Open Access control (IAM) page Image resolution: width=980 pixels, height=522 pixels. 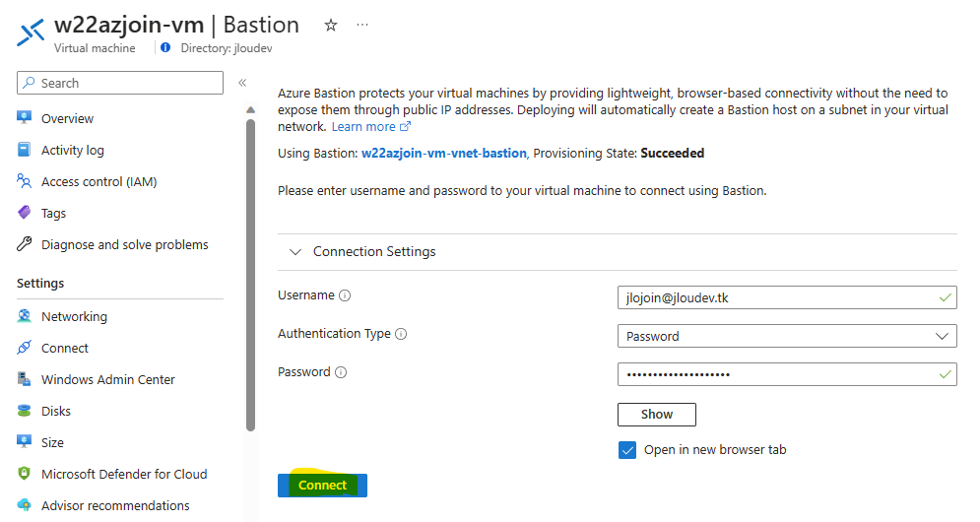tap(98, 181)
